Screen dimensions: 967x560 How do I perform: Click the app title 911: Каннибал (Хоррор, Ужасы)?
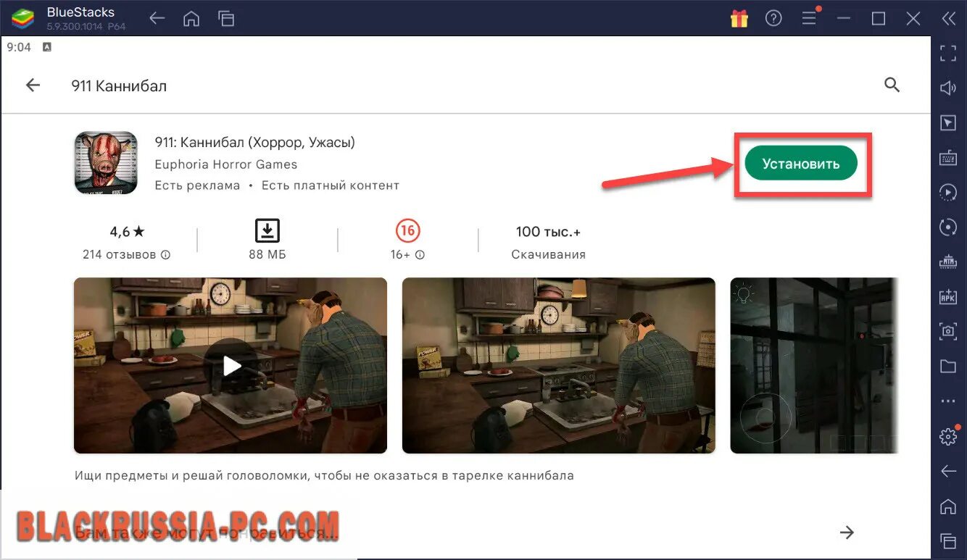(255, 142)
